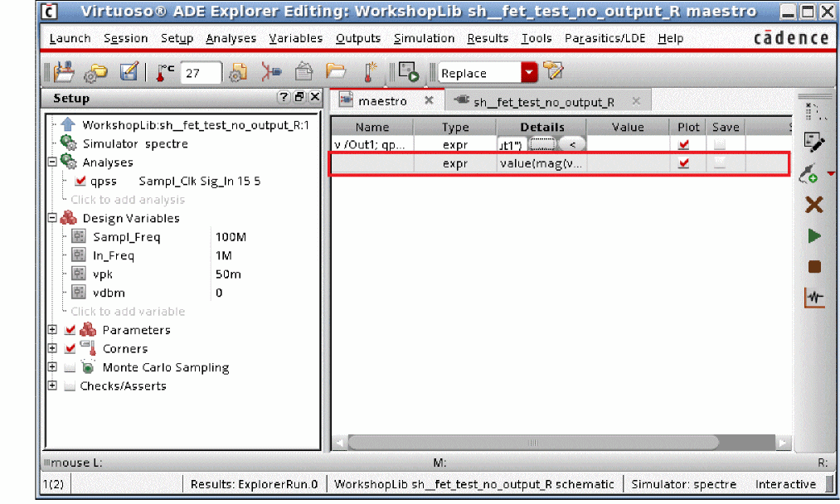Viewport: 840px width, 504px height.
Task: Click the ellipsis button in the Details cell
Action: 542,144
